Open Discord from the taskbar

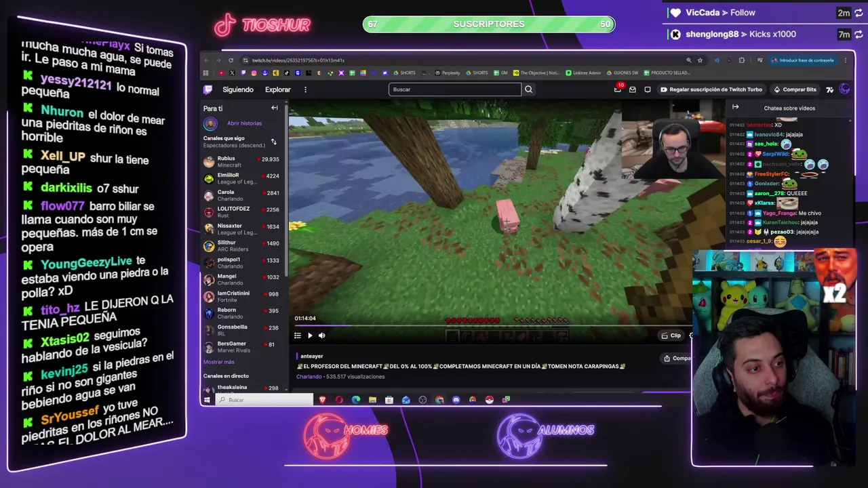456,400
